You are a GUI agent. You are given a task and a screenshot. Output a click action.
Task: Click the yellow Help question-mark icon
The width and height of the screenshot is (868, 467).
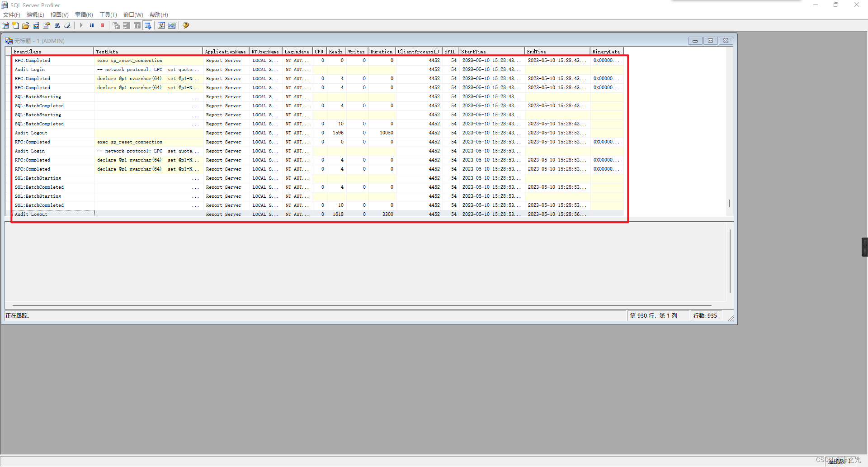click(x=186, y=25)
